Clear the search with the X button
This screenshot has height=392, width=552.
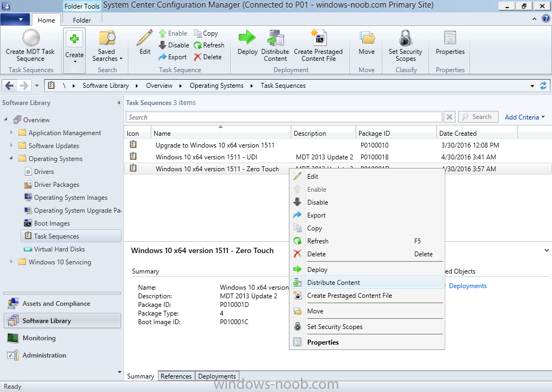pos(450,117)
